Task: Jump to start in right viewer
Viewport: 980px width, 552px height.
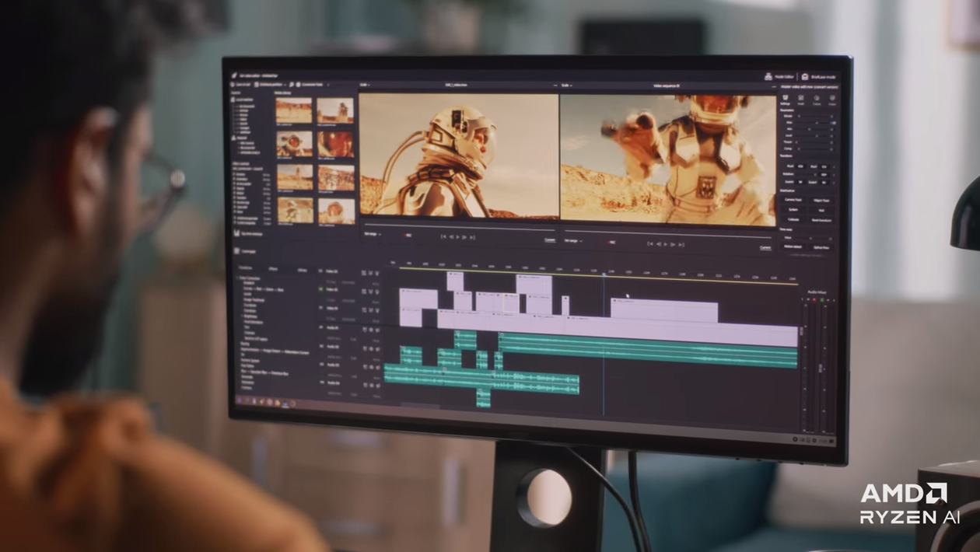Action: point(650,244)
